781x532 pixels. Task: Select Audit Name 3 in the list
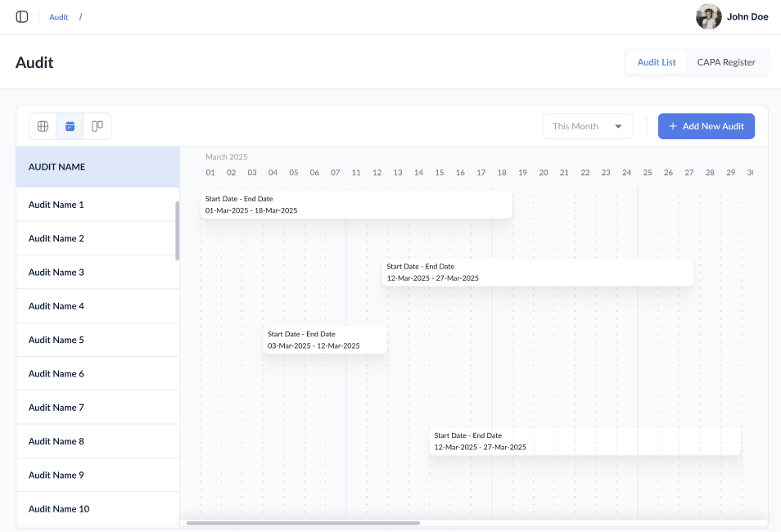tap(56, 272)
